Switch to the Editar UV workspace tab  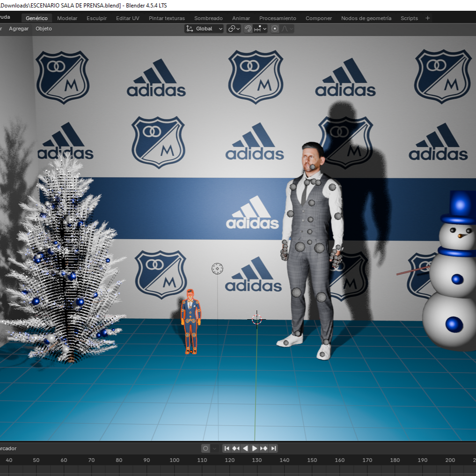tap(127, 18)
